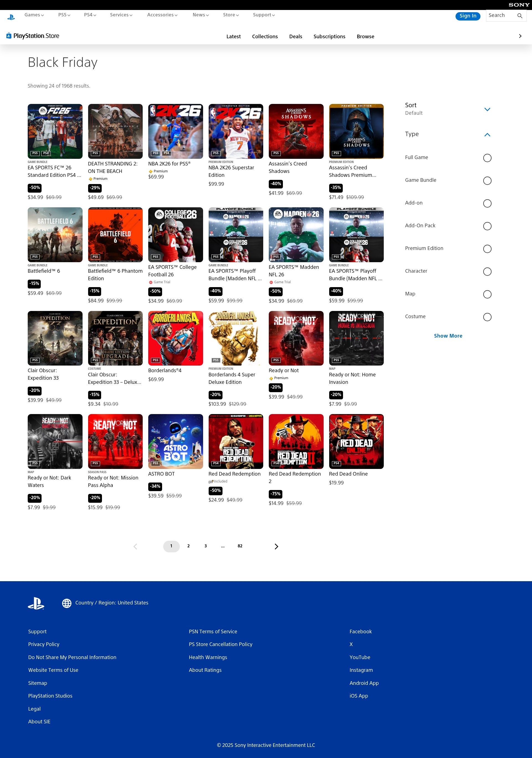Screen dimensions: 532x758
Task: Open the Subscriptions store tab
Action: click(x=329, y=37)
